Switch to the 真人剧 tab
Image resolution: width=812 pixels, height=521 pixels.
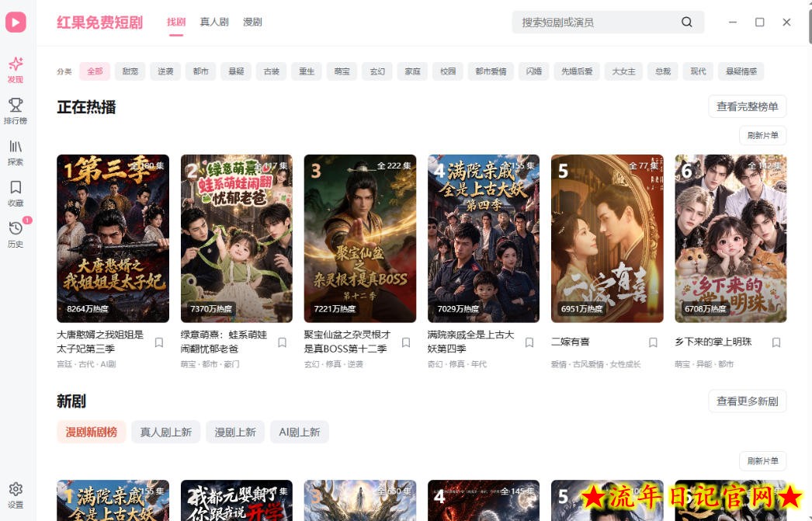coord(214,23)
